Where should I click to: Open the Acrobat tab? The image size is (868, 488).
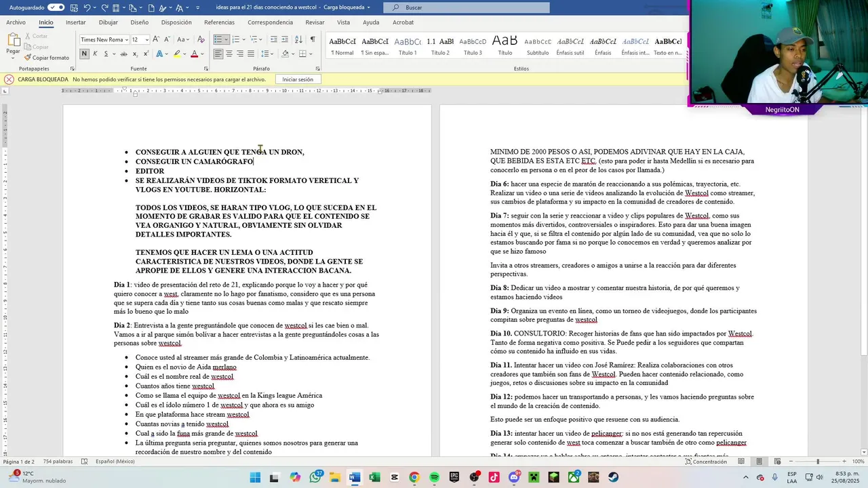coord(403,22)
